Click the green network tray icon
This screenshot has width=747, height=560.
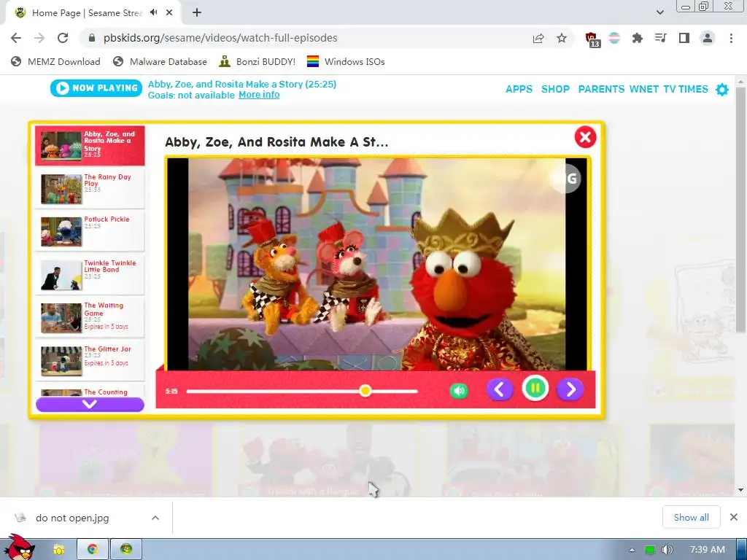click(650, 550)
